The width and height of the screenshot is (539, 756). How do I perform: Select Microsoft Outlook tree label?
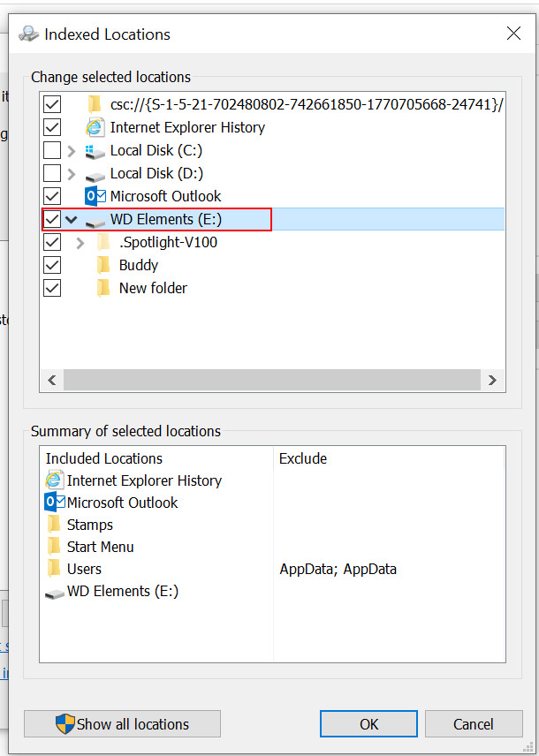pyautogui.click(x=165, y=196)
